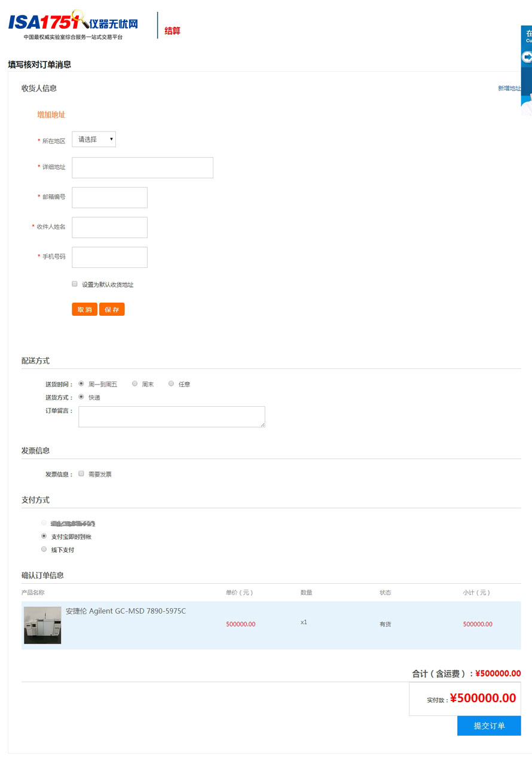The width and height of the screenshot is (532, 762).
Task: Select 任意 delivery time option
Action: (x=171, y=383)
